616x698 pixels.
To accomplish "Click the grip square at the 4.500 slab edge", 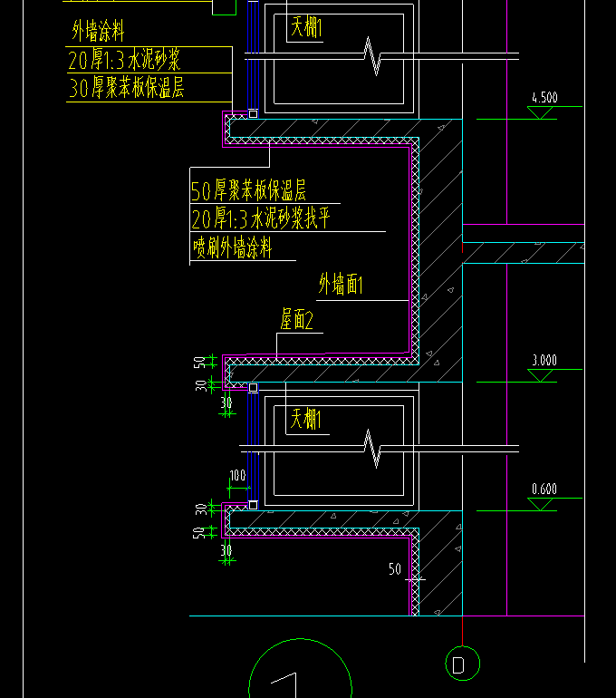I will 253,114.
